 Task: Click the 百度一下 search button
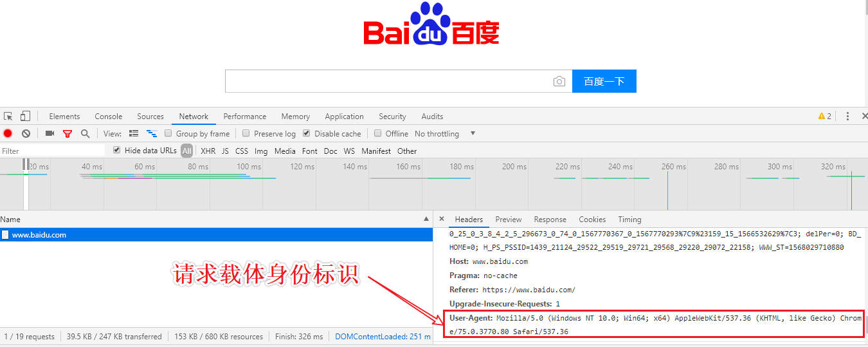[x=604, y=82]
